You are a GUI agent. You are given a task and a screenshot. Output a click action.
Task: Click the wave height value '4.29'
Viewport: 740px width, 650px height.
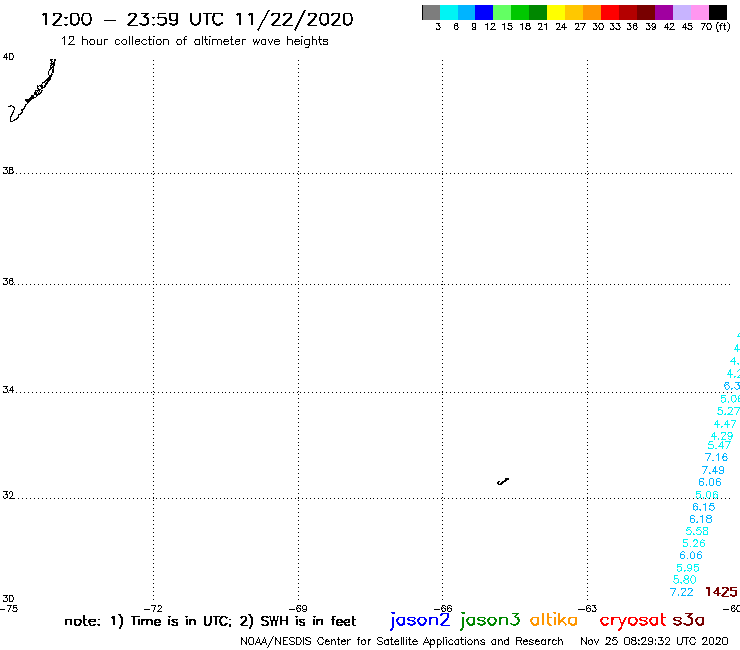click(x=722, y=436)
